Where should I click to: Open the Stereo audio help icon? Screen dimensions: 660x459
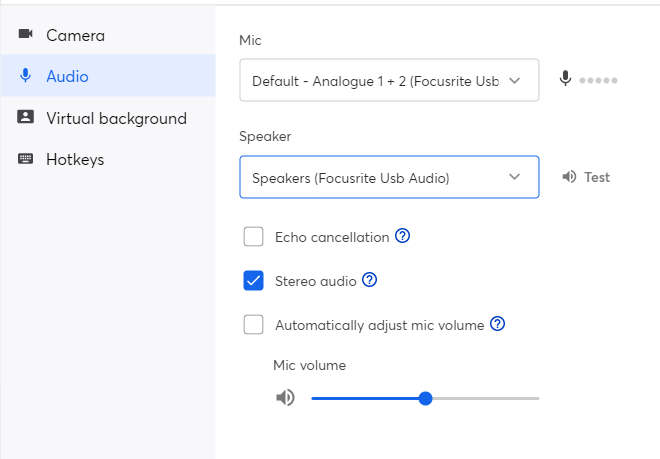tap(369, 281)
